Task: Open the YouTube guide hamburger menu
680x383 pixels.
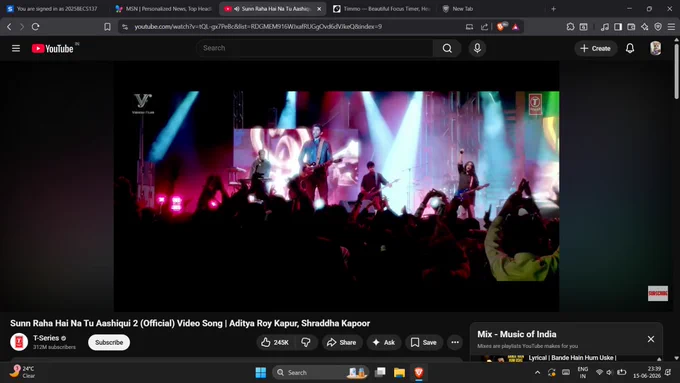Action: [x=16, y=48]
